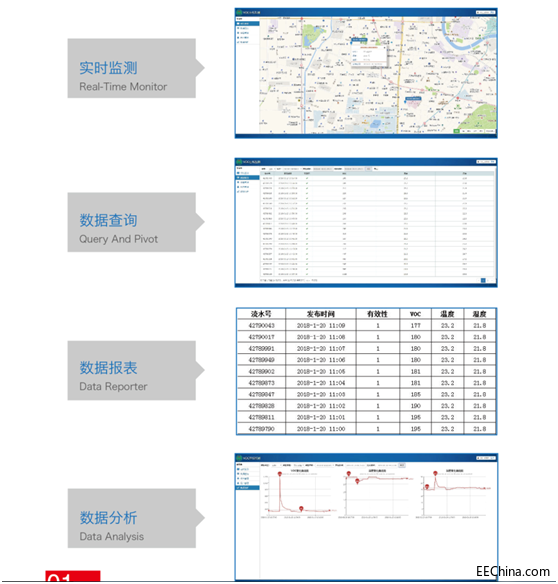Click the green logo icon in the query window
558x584 pixels.
point(239,162)
